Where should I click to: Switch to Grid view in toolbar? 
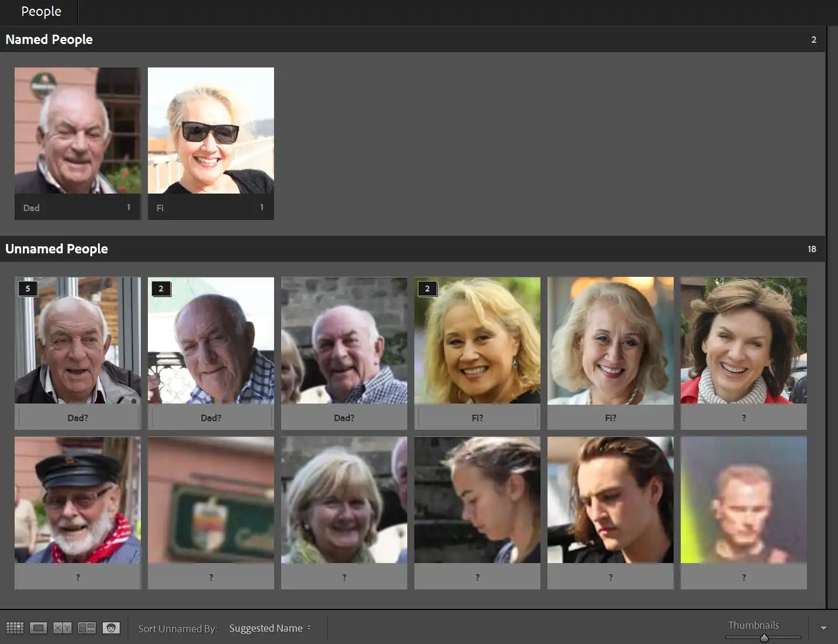[15, 628]
